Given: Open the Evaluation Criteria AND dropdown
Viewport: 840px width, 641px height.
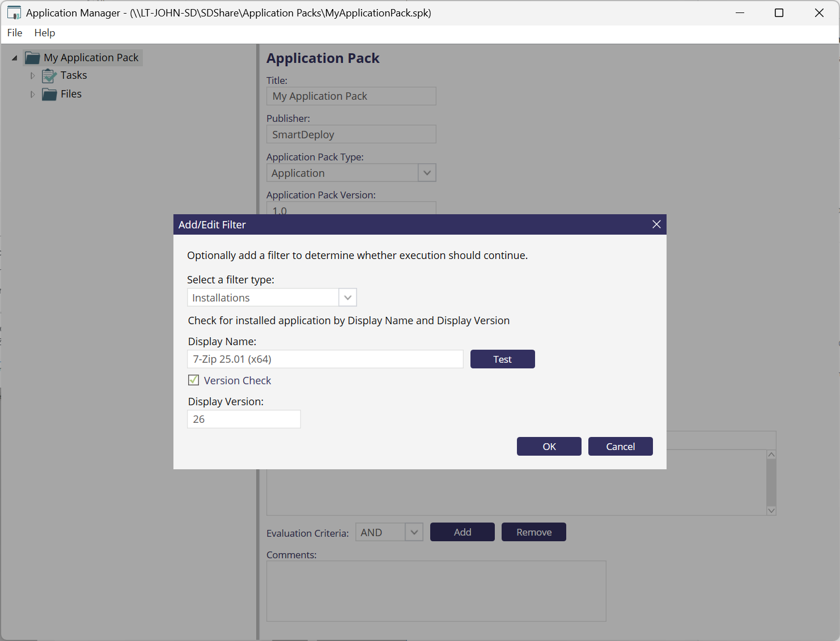Looking at the screenshot, I should click(414, 532).
